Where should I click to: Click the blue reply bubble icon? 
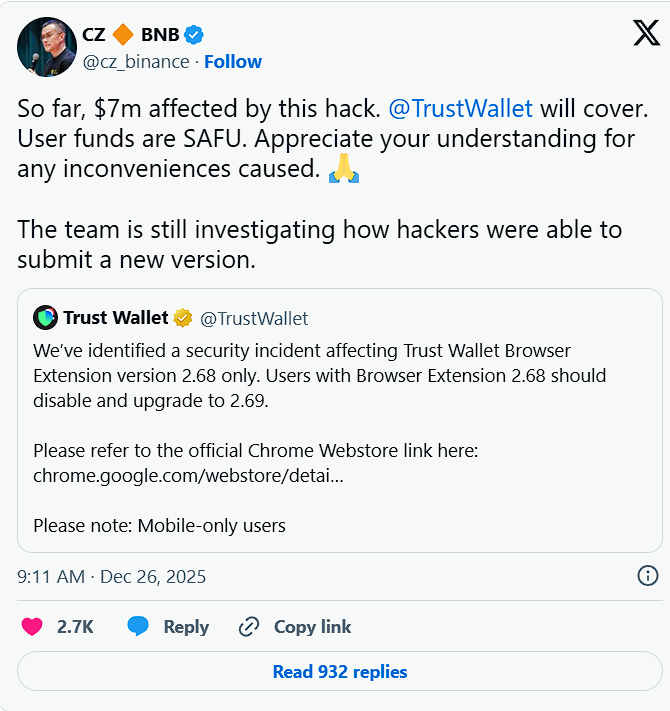[x=138, y=627]
